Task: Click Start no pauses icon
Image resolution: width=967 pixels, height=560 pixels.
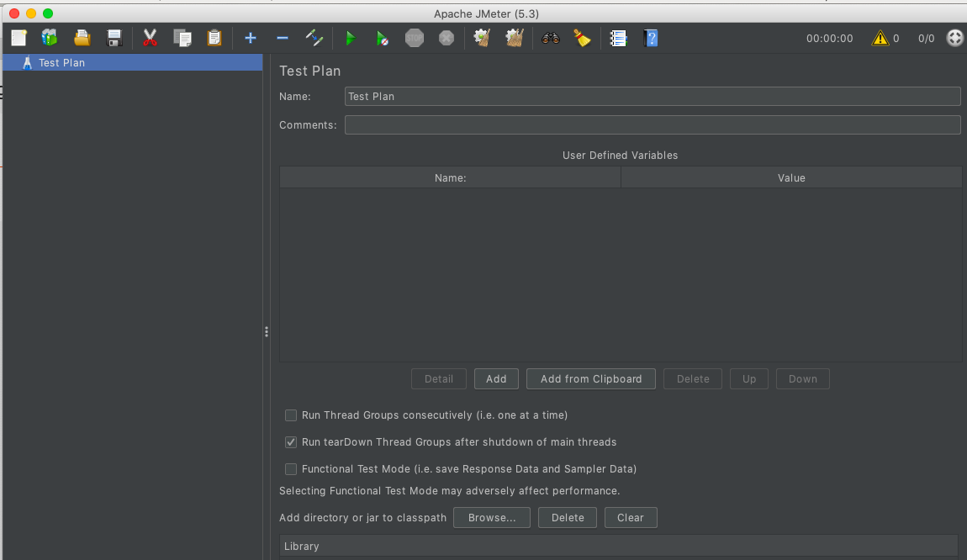Action: pyautogui.click(x=383, y=38)
